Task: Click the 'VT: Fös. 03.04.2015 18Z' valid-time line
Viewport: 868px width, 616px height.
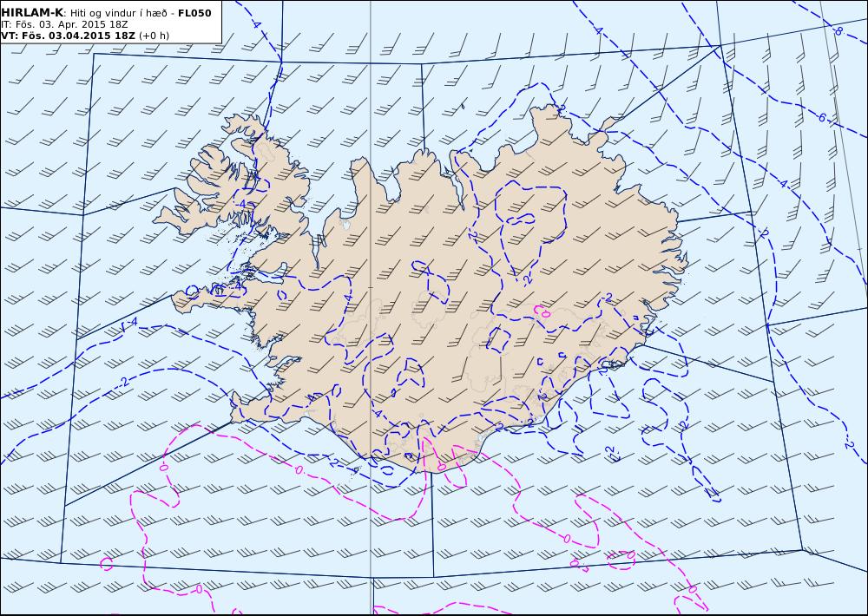Action: pyautogui.click(x=68, y=36)
